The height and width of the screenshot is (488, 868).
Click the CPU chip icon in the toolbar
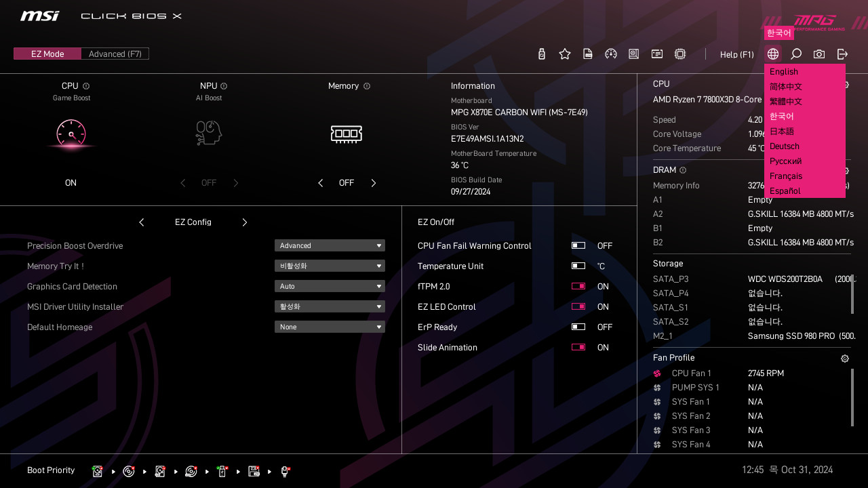[x=680, y=54]
